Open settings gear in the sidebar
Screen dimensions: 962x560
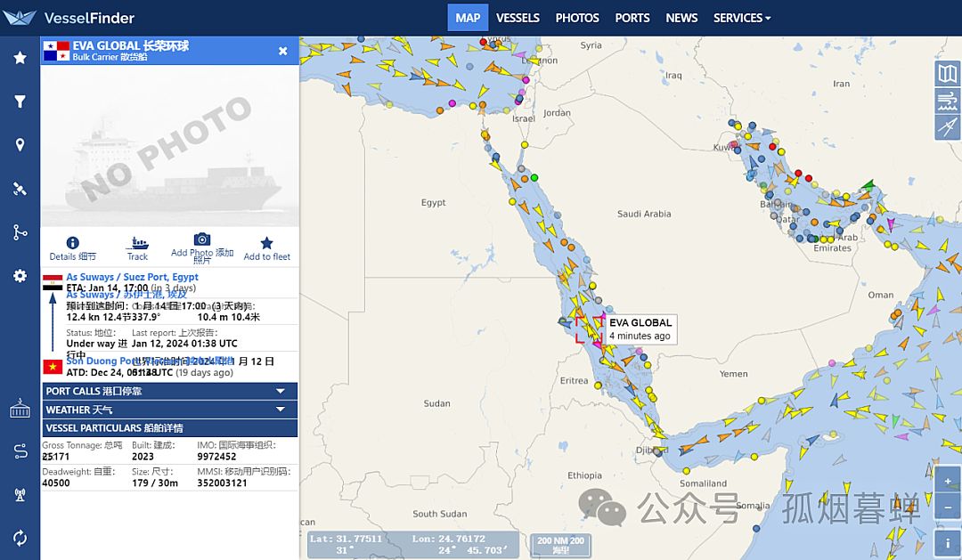(20, 276)
